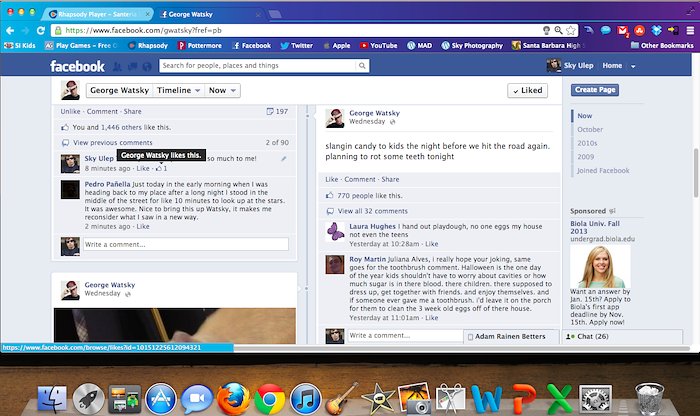Screen dimensions: 700x416
Task: Open the account dropdown arrow beside Home
Action: pyautogui.click(x=633, y=66)
